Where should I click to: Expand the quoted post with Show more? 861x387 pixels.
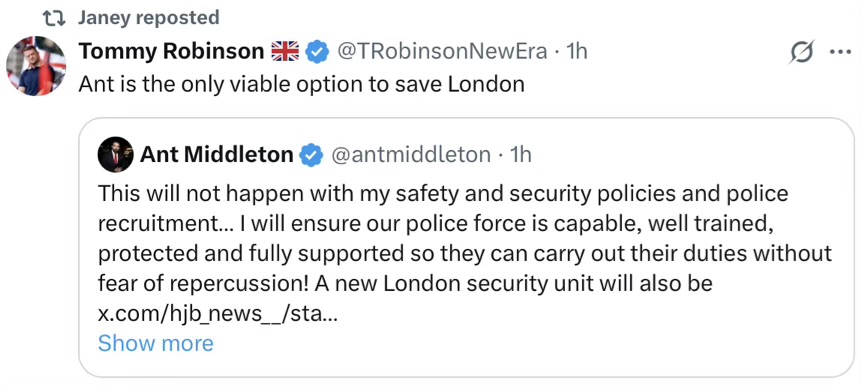(x=155, y=344)
